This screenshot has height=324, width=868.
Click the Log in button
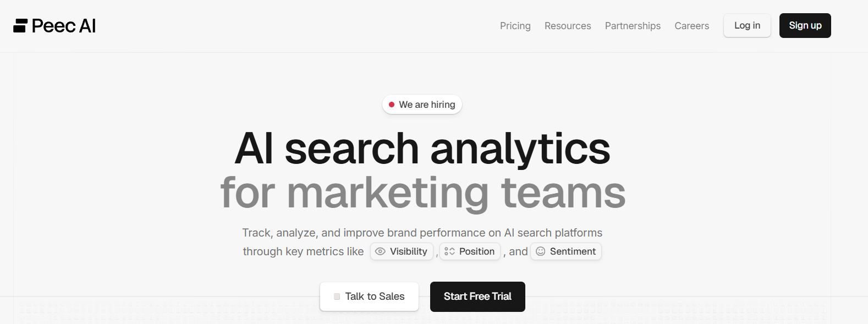pyautogui.click(x=746, y=25)
